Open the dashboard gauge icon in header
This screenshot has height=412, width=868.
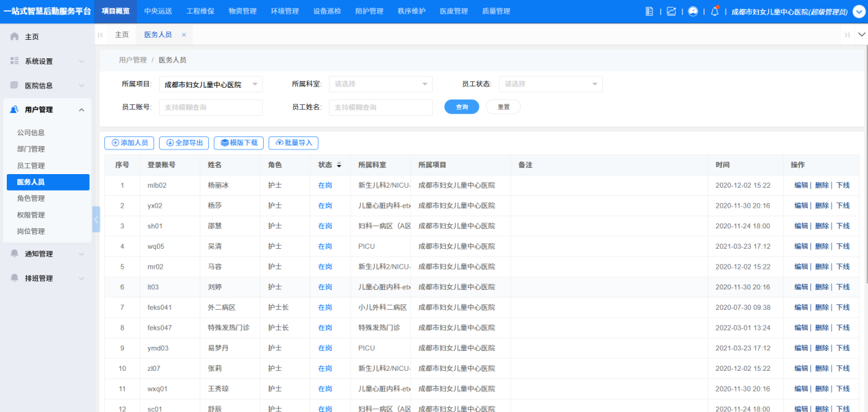pyautogui.click(x=693, y=12)
